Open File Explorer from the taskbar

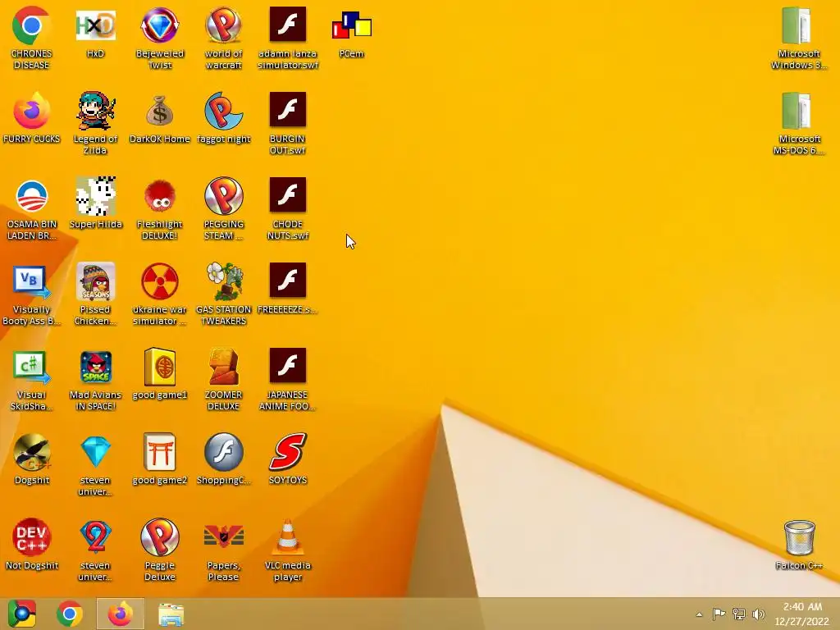pos(171,614)
